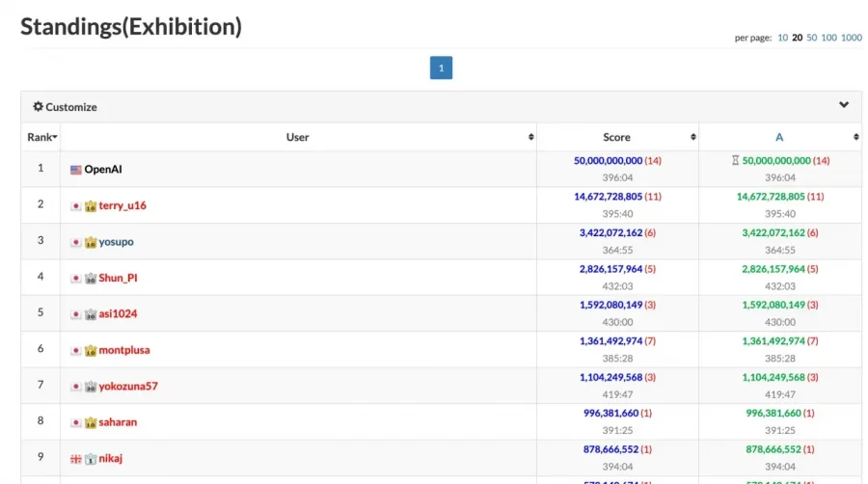
Task: Sort by User column arrows
Action: pos(530,137)
